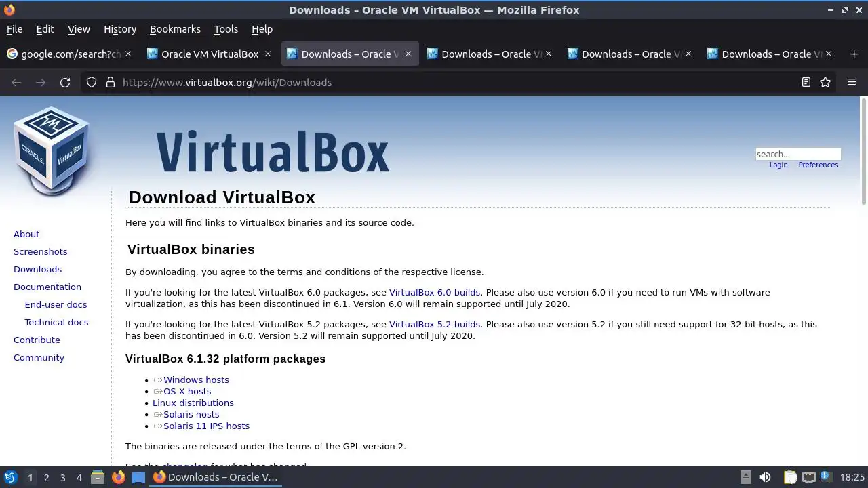Click the forward navigation arrow

41,82
